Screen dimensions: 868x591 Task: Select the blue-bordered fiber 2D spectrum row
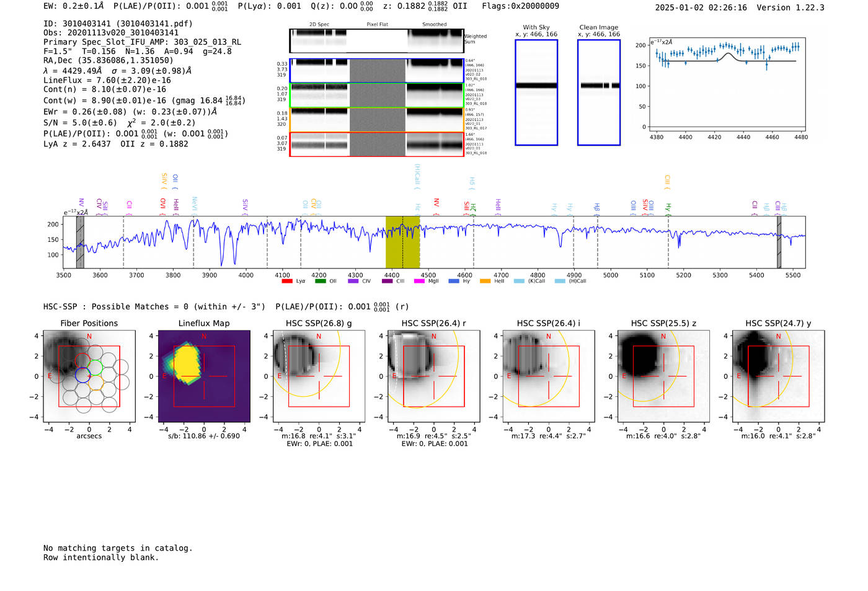[377, 71]
